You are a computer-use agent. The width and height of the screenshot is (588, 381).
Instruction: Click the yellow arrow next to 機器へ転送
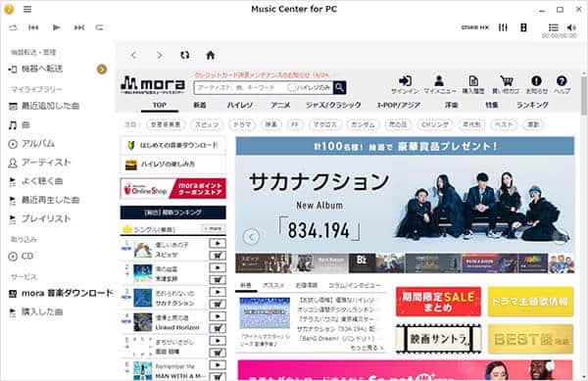pyautogui.click(x=102, y=69)
